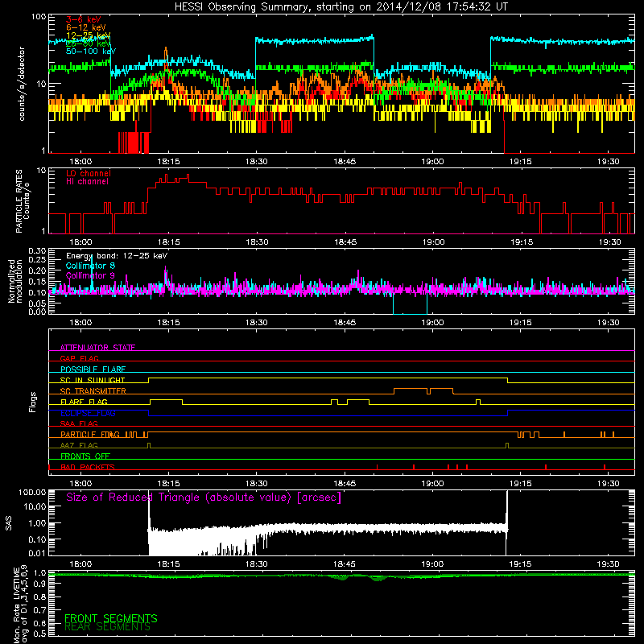This screenshot has width=644, height=644.
Task: Click '18:45' time label under the modulation panel
Action: click(x=345, y=323)
